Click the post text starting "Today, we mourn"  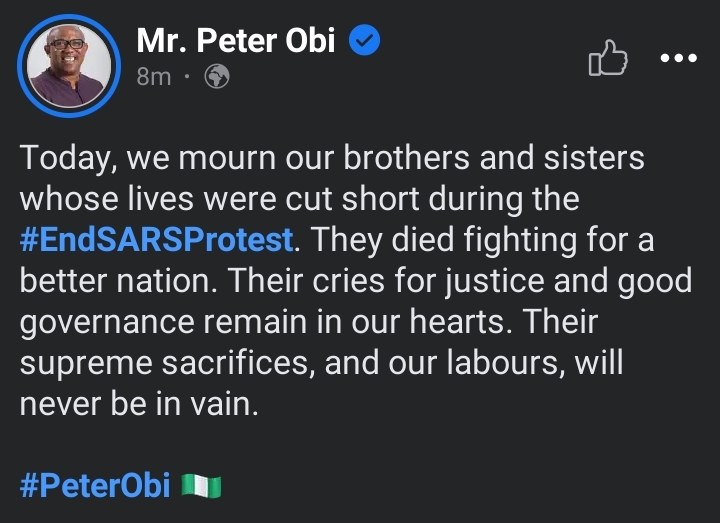[332, 158]
